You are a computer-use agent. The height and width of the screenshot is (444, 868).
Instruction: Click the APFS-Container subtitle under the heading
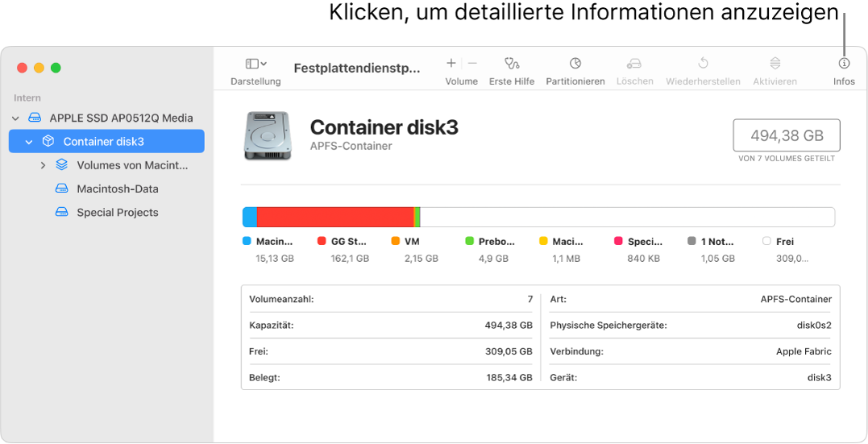pyautogui.click(x=351, y=146)
